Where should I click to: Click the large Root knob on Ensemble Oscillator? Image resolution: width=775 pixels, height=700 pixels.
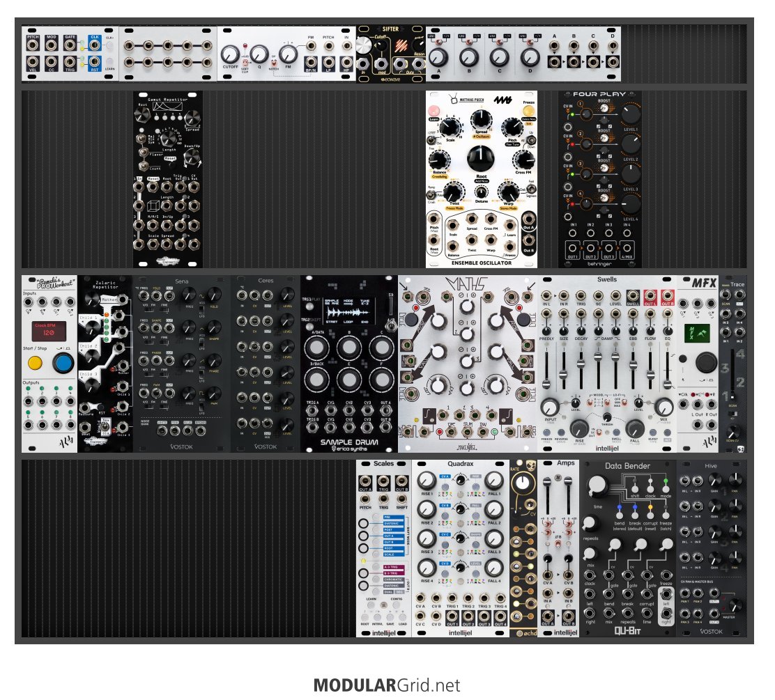tap(480, 159)
